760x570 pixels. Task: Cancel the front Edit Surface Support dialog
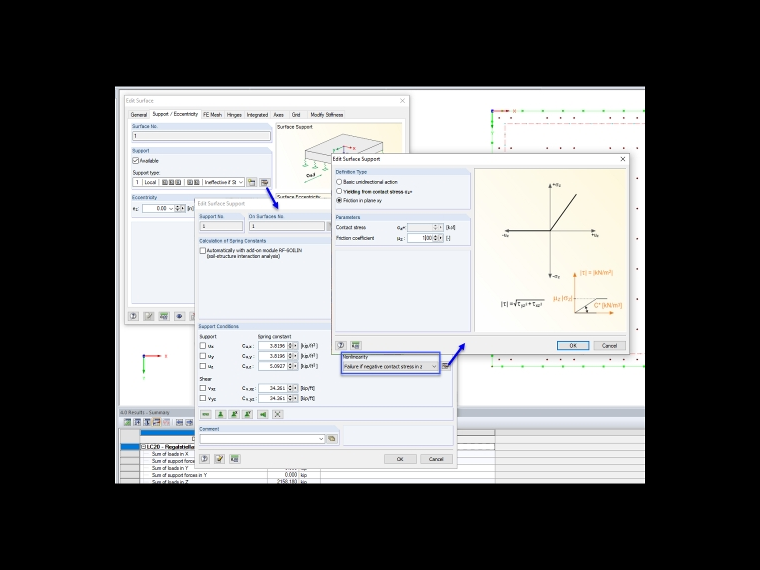(x=609, y=346)
